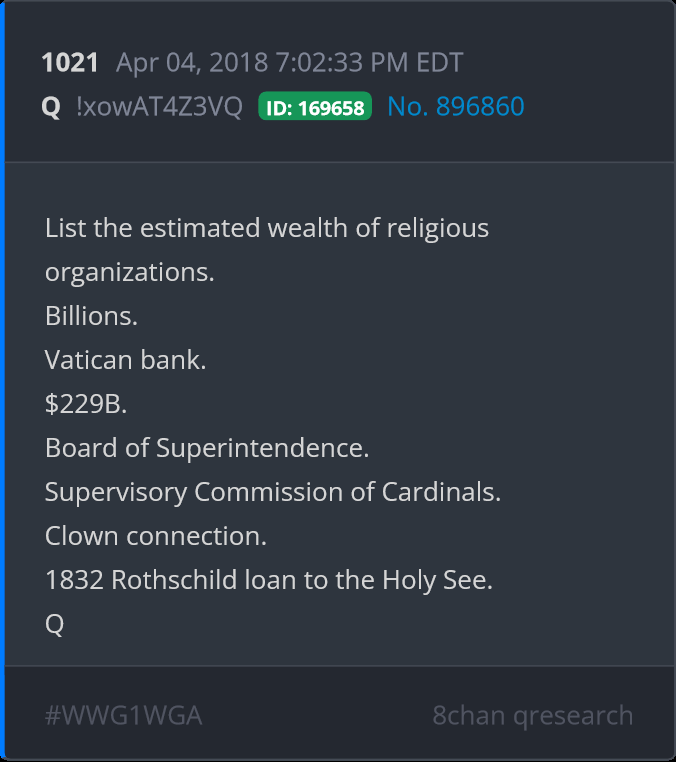Click the Apr 04, 2018 date
Screen dimensions: 676x762
click(x=188, y=63)
